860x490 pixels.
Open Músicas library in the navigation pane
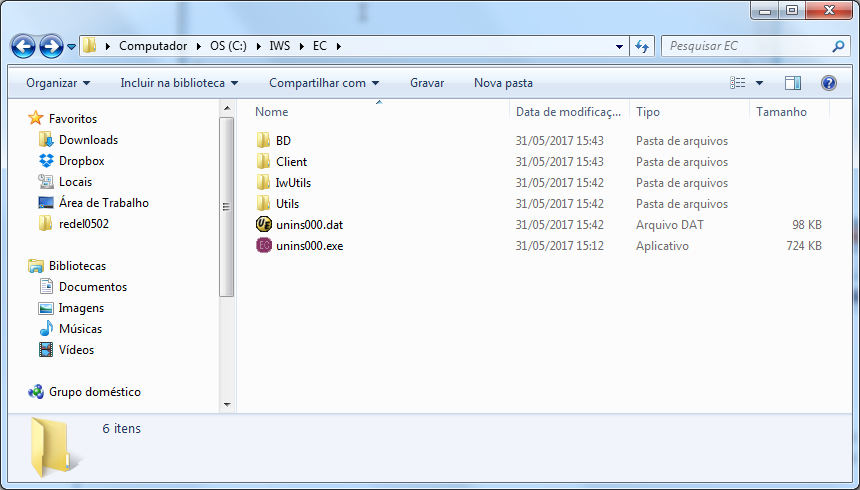coord(80,329)
